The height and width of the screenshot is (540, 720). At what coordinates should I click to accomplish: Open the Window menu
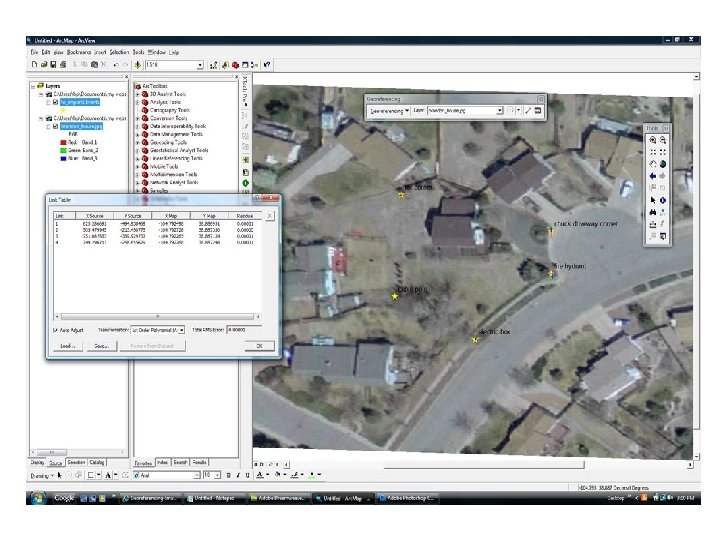pos(157,52)
